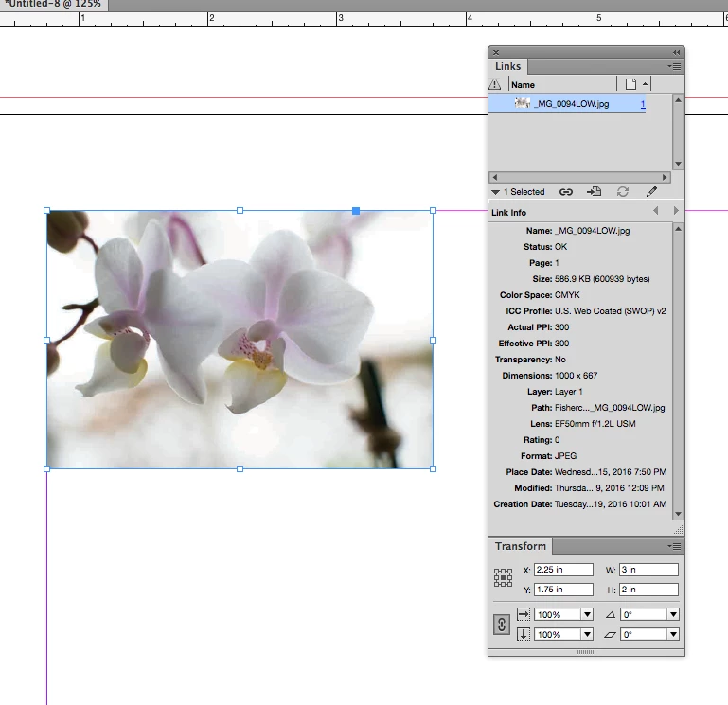
Task: Click the panel resize grip at bottom of Transform
Action: point(586,652)
